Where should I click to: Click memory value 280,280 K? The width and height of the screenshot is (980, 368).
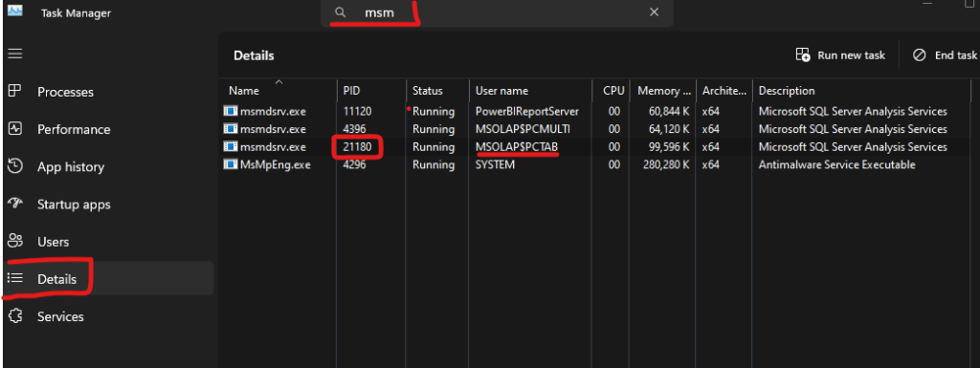click(x=666, y=165)
